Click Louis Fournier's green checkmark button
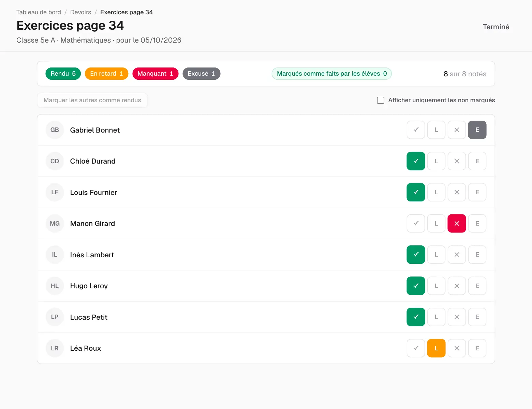 tap(416, 192)
